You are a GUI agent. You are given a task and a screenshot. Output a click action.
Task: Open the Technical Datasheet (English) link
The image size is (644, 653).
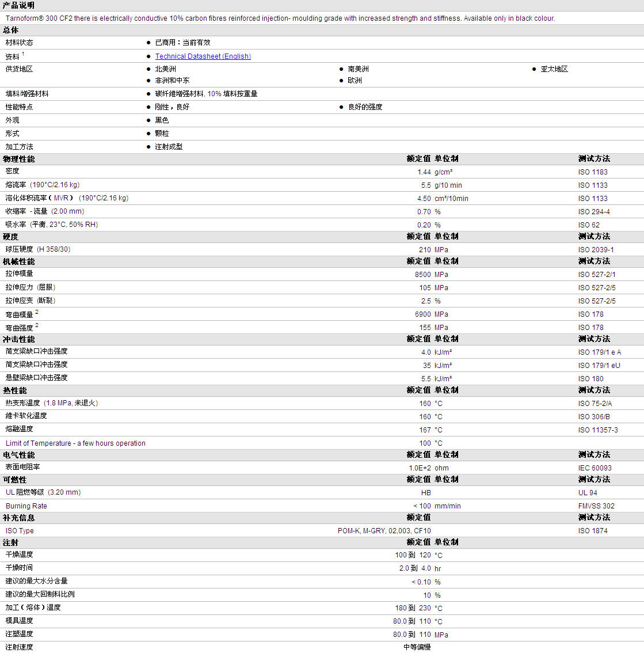pyautogui.click(x=203, y=56)
